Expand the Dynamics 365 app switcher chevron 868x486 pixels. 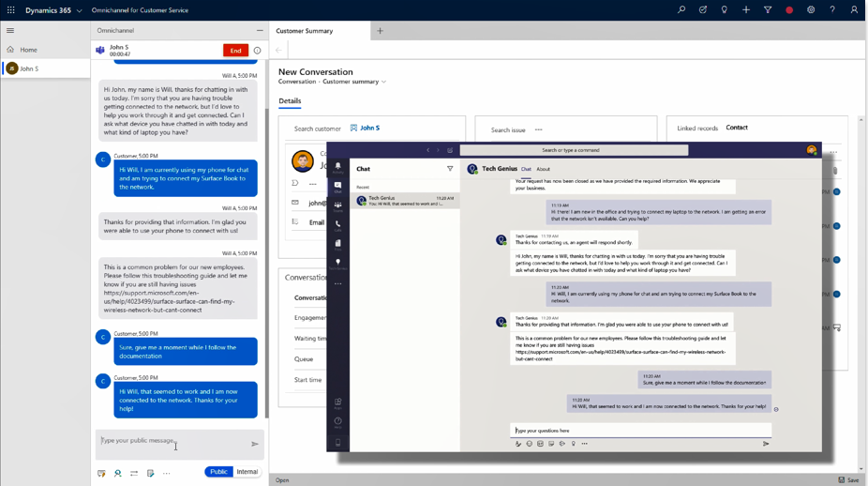80,11
